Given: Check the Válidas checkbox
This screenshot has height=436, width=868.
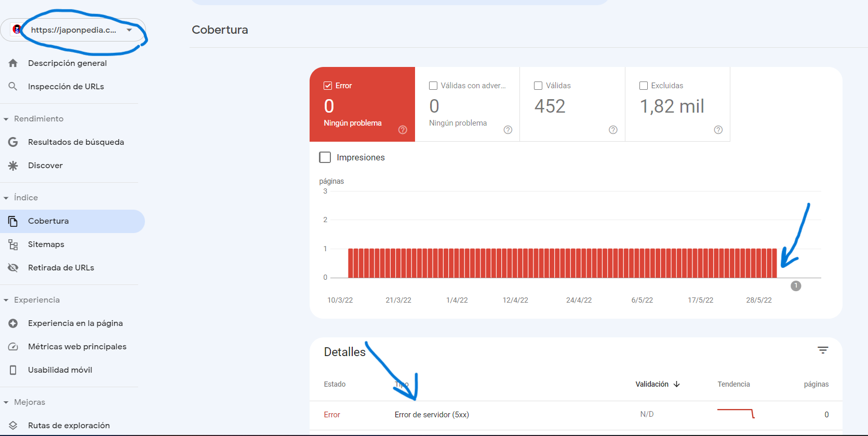Looking at the screenshot, I should click(x=538, y=86).
